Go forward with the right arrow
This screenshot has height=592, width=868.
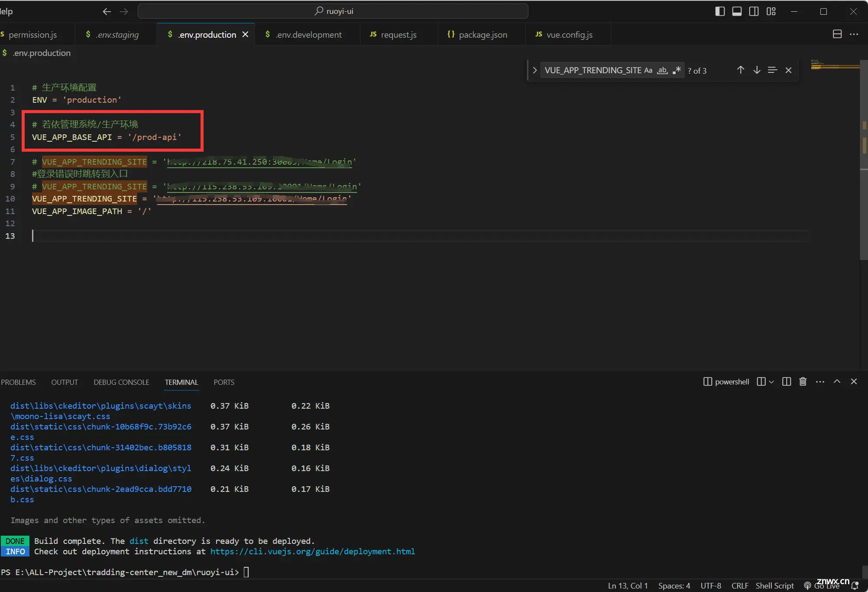(124, 11)
